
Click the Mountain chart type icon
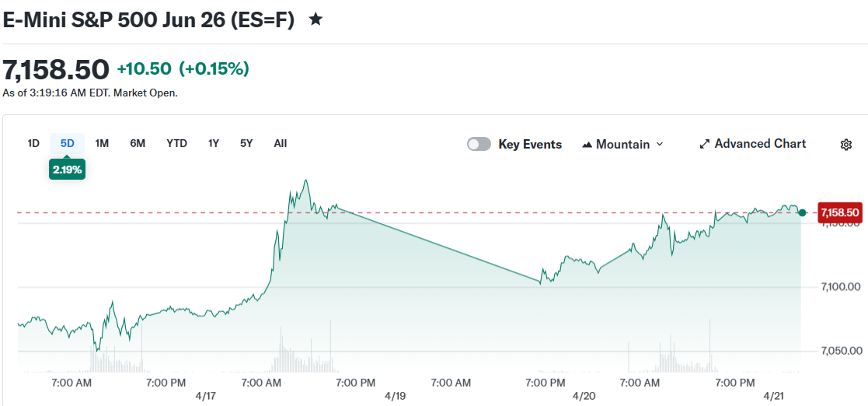tap(587, 145)
